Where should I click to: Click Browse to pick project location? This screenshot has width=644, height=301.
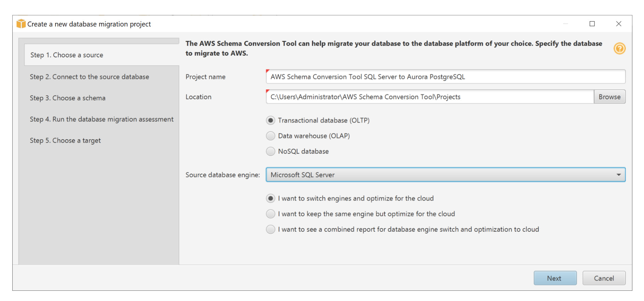[x=609, y=97]
